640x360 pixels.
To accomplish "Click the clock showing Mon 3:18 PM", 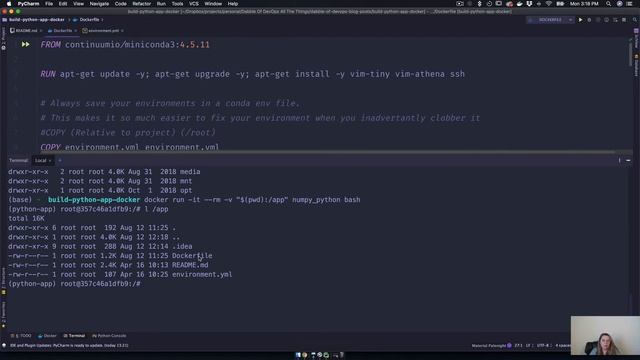I will 584,4.
